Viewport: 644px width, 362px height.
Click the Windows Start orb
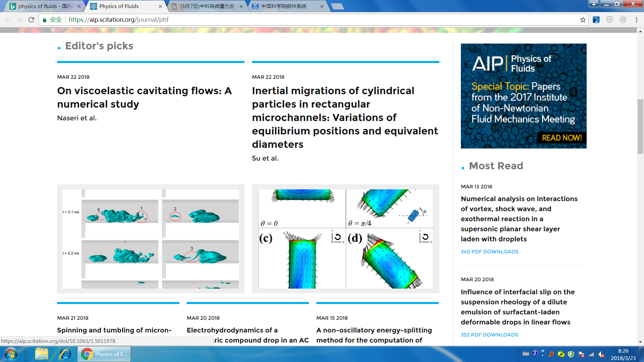coord(11,354)
